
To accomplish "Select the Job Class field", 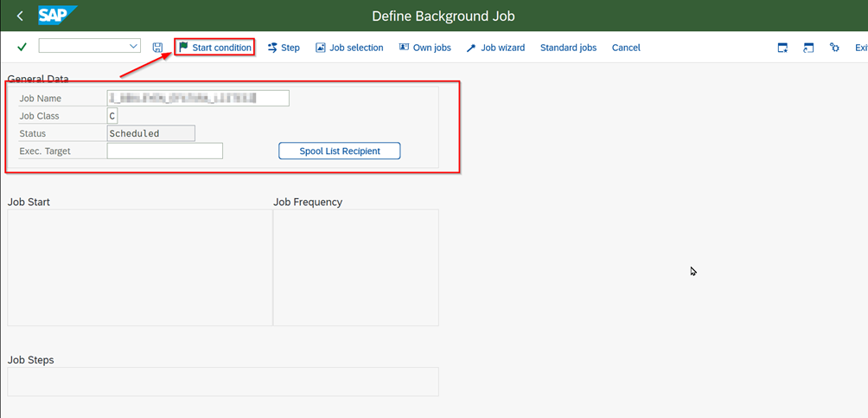I will click(112, 116).
